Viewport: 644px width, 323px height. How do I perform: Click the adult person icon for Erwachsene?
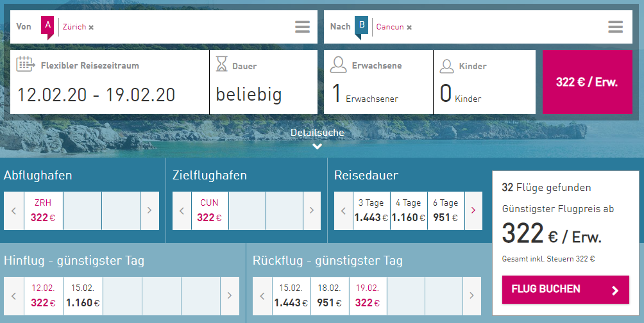[x=338, y=65]
